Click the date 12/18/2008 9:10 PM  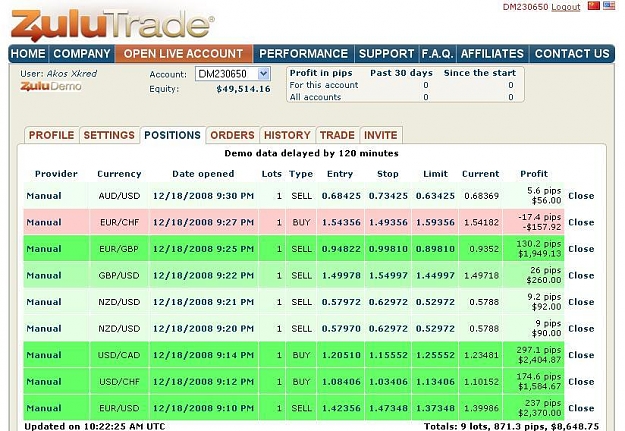click(x=203, y=408)
